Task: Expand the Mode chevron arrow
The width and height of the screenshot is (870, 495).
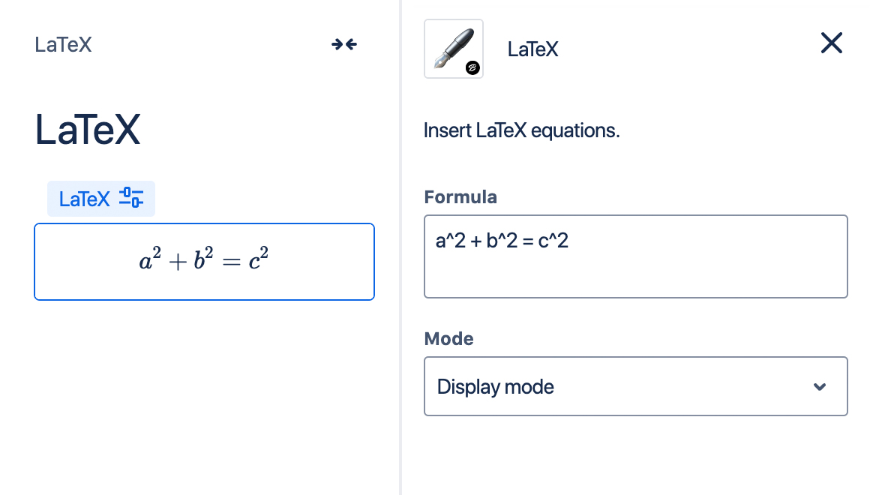Action: pyautogui.click(x=820, y=387)
